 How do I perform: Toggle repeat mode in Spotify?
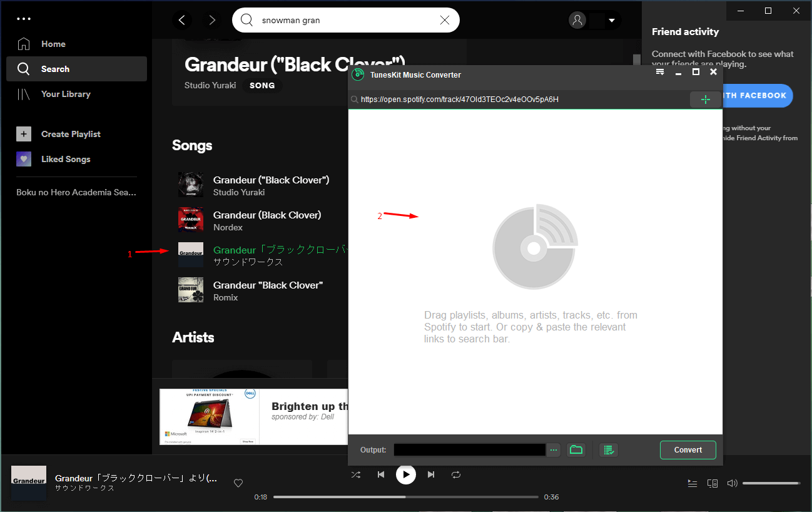pyautogui.click(x=456, y=474)
